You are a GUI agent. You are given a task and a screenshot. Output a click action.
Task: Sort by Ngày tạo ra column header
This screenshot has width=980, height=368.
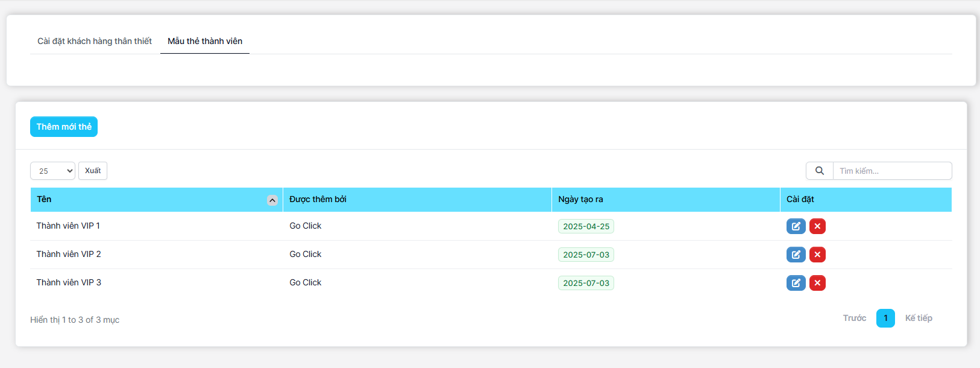(580, 200)
